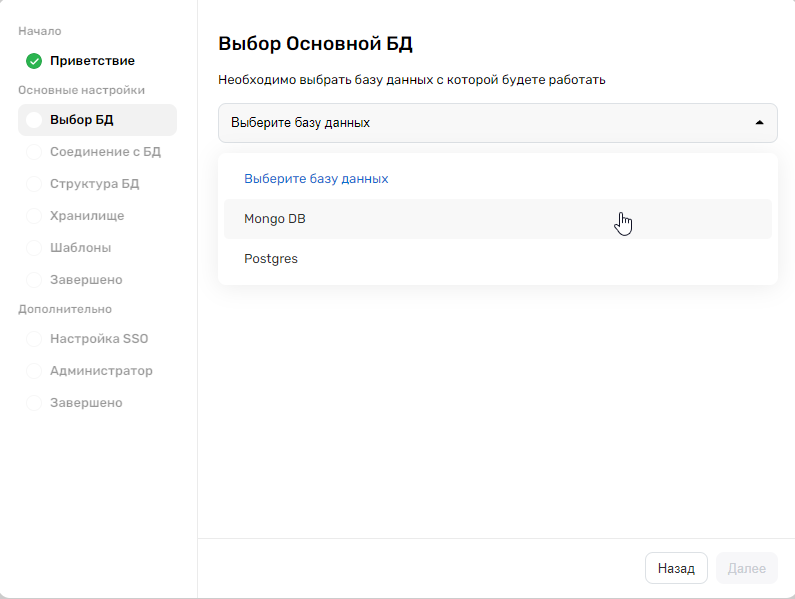Click the "Начало" section label

(x=40, y=31)
